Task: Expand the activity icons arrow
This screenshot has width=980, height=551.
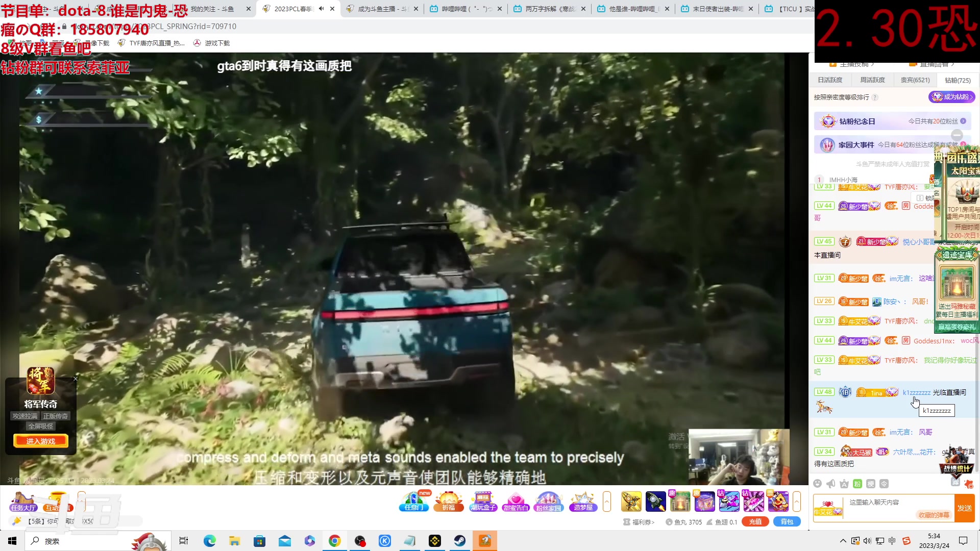Action: click(x=607, y=501)
